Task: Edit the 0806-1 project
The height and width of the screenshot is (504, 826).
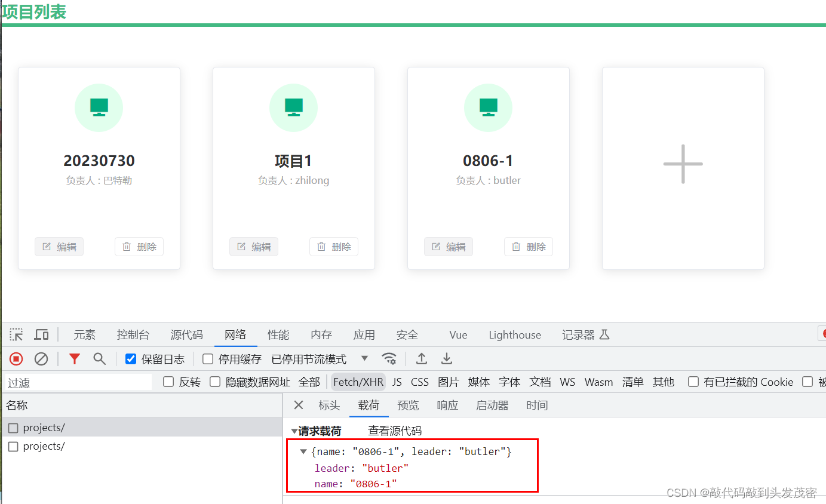Action: pos(449,247)
